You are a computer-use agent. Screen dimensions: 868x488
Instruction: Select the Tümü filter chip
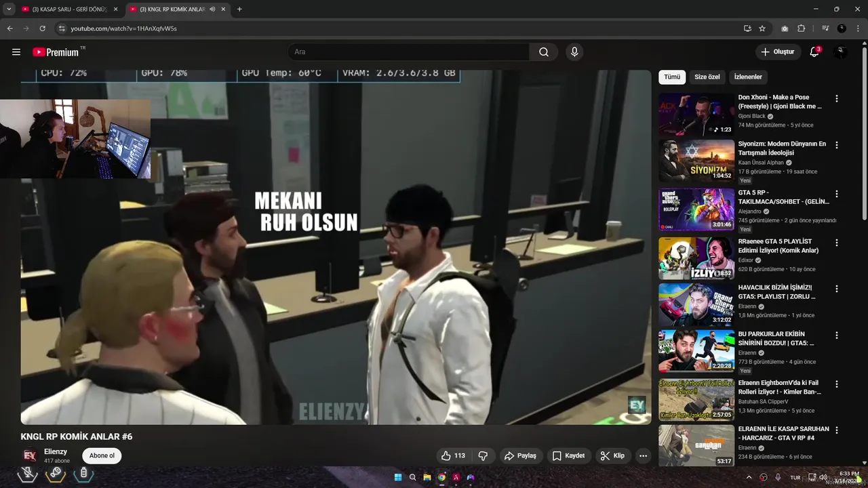click(x=672, y=77)
